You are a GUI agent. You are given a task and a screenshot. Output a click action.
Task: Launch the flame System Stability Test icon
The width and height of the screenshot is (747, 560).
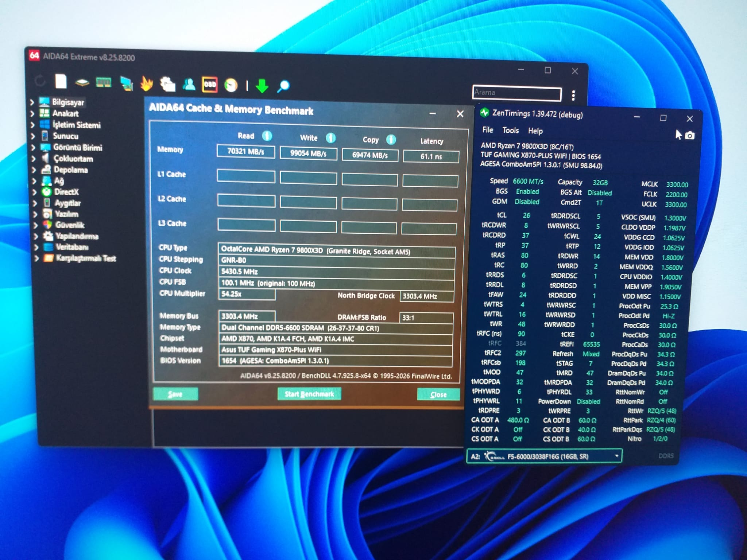click(147, 83)
